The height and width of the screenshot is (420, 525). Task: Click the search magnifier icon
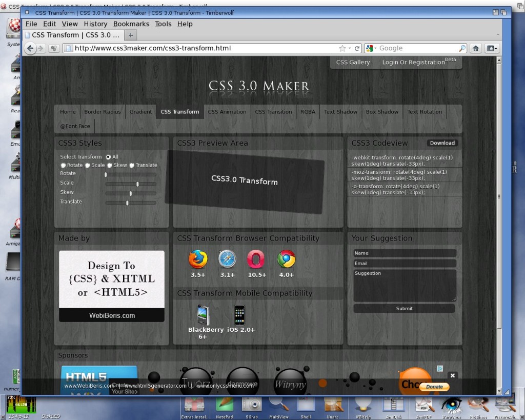pos(462,48)
